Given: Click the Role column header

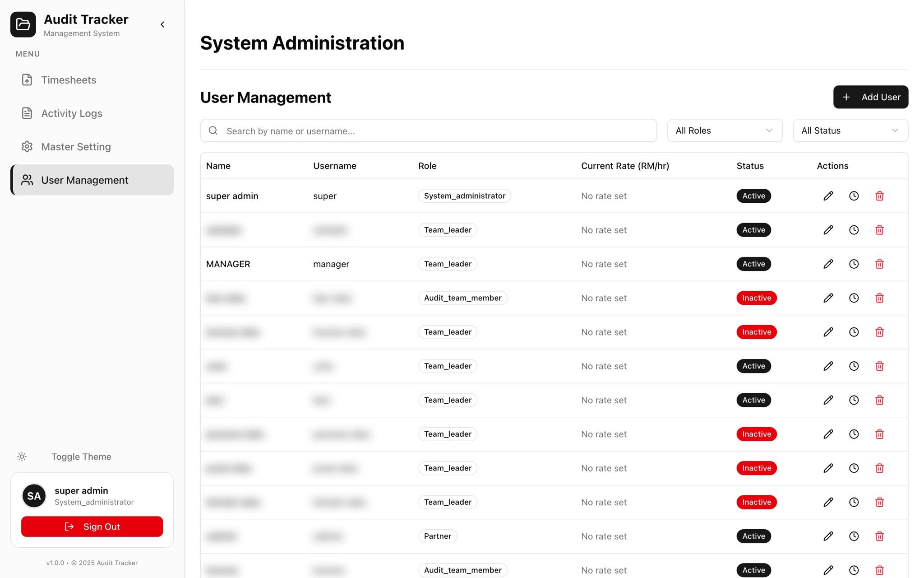Looking at the screenshot, I should coord(427,166).
